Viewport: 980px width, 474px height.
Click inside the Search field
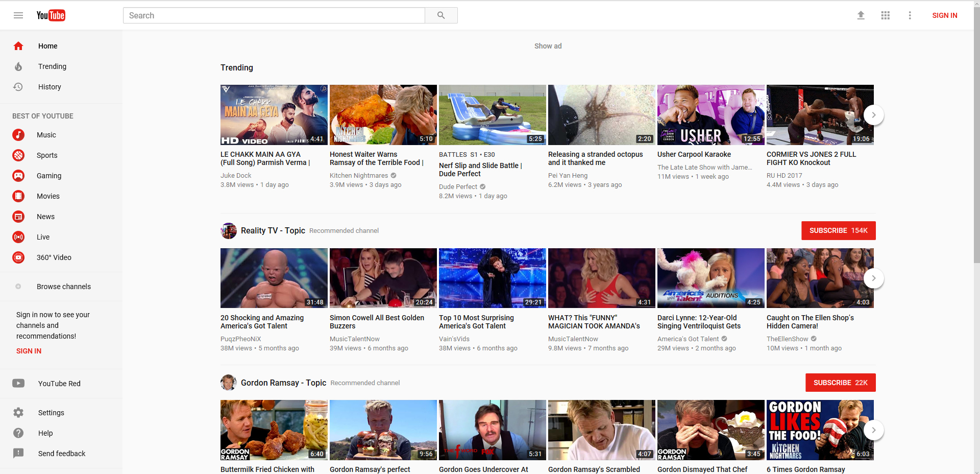[x=274, y=15]
